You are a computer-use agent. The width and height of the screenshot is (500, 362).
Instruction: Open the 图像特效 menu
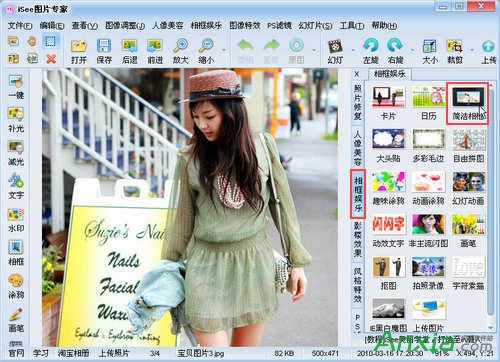245,26
